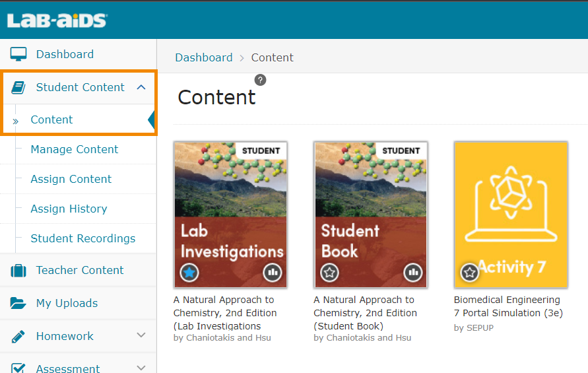This screenshot has width=588, height=373.
Task: View stats icon on Student Book cover
Action: point(412,271)
